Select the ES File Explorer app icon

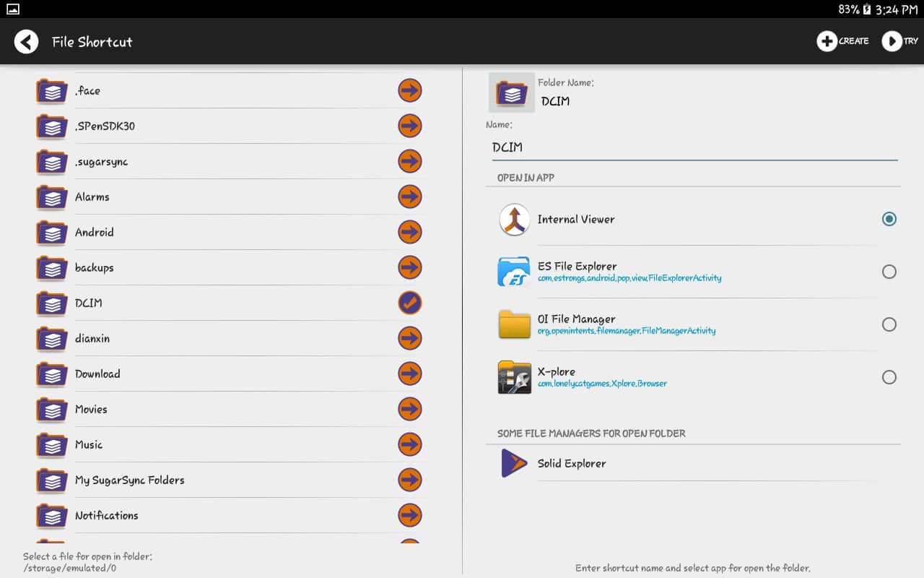(x=514, y=272)
